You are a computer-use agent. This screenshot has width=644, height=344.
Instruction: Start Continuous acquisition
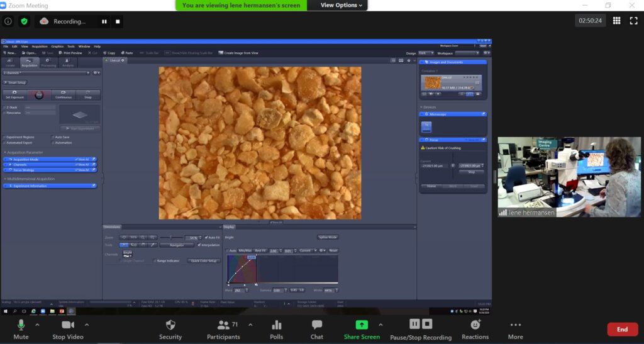tap(63, 94)
